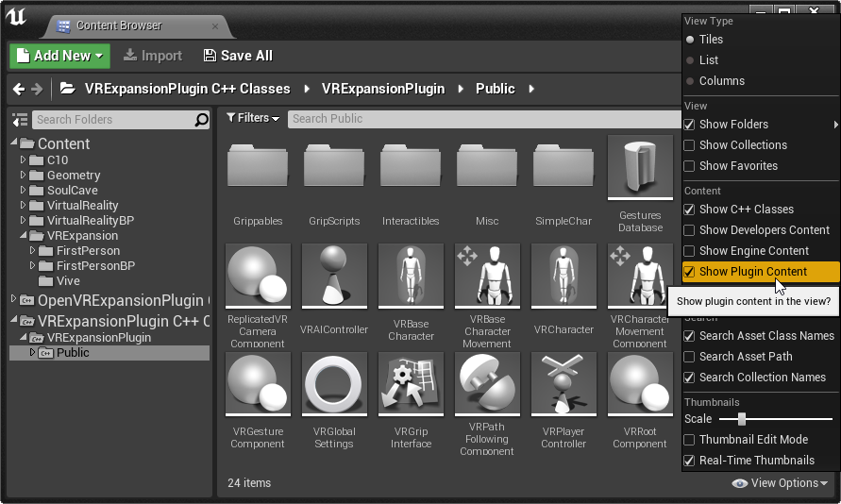This screenshot has height=504, width=841.
Task: Select the Vive folder in tree
Action: (x=68, y=281)
